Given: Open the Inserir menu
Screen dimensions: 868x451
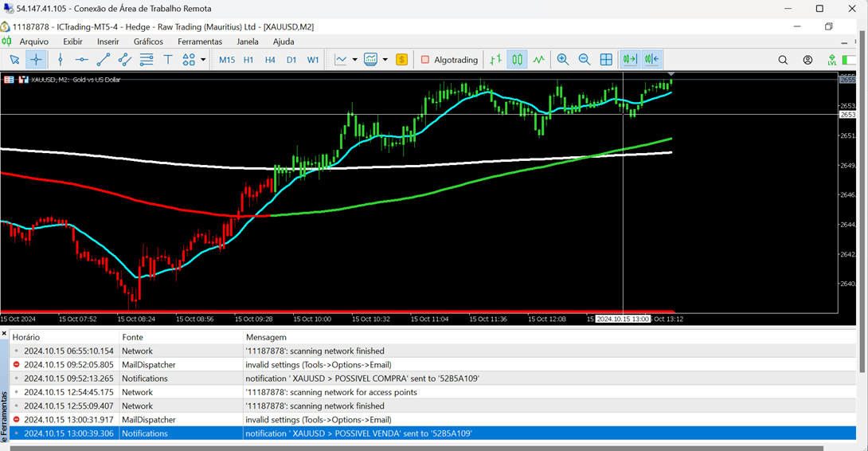Looking at the screenshot, I should [108, 41].
